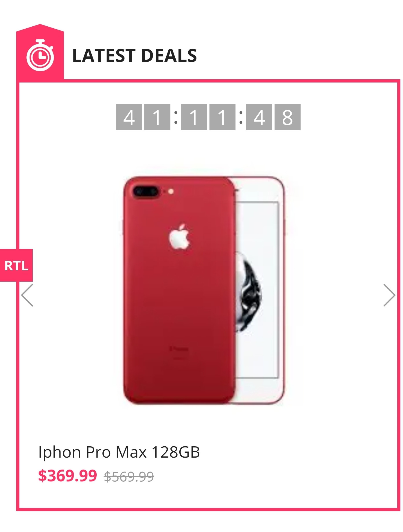Click the Latest Deals heading
The width and height of the screenshot is (403, 532).
pyautogui.click(x=135, y=56)
